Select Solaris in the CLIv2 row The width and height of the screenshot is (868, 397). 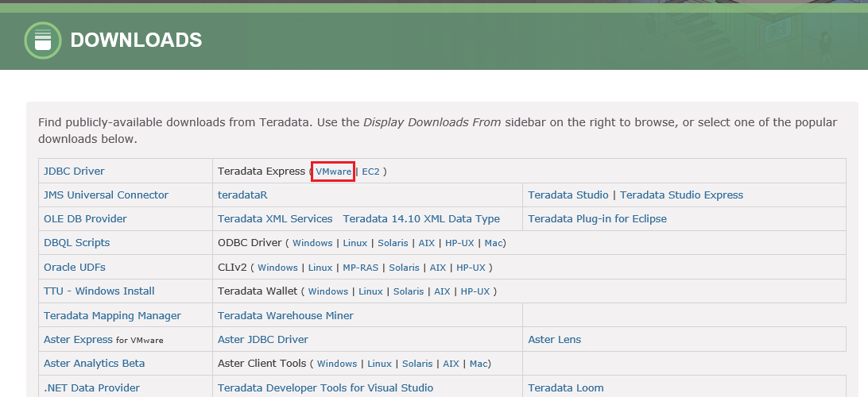coord(404,268)
